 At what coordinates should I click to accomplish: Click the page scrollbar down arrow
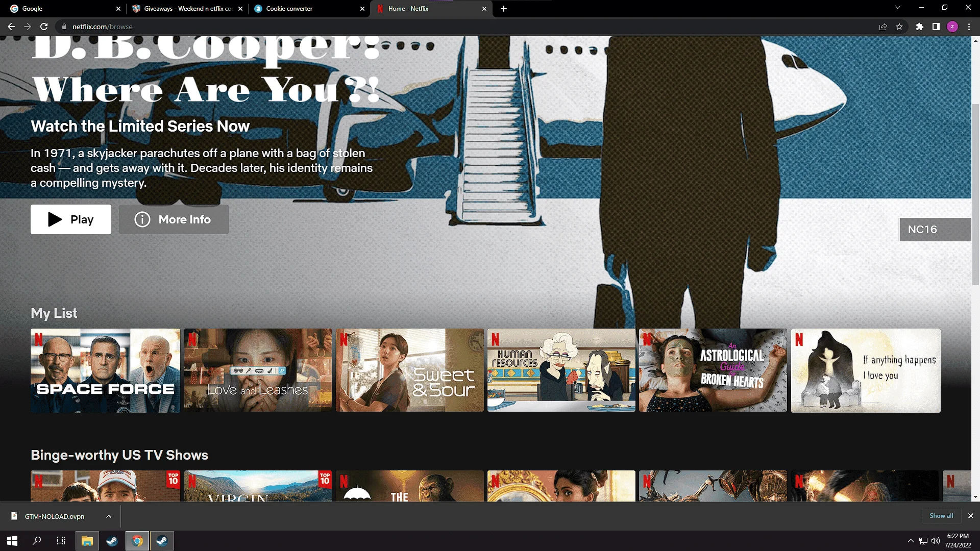[975, 497]
